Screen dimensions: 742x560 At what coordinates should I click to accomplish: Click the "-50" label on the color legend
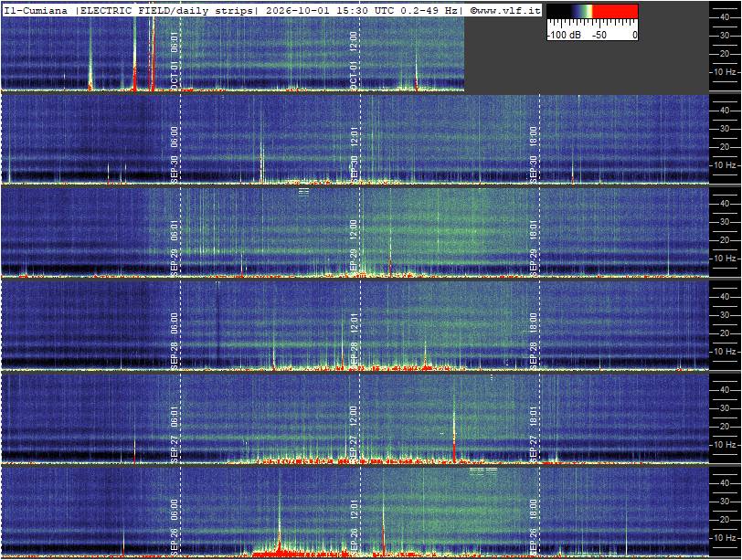point(599,35)
